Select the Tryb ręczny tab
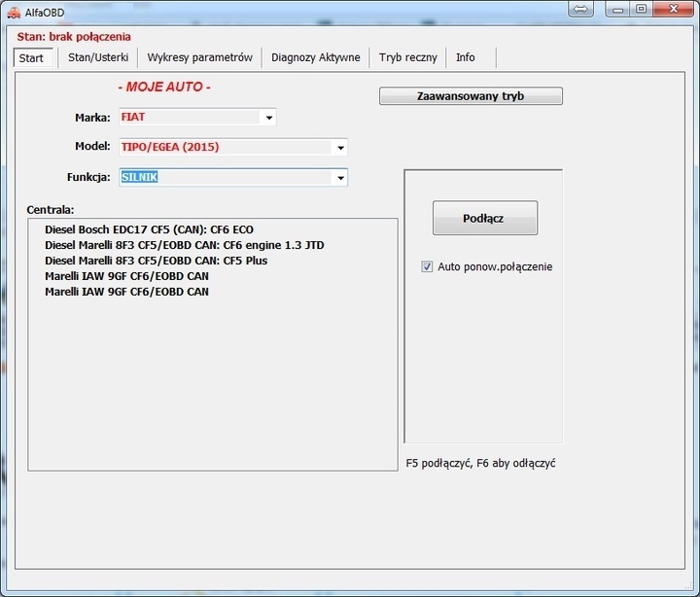This screenshot has width=700, height=597. 408,57
